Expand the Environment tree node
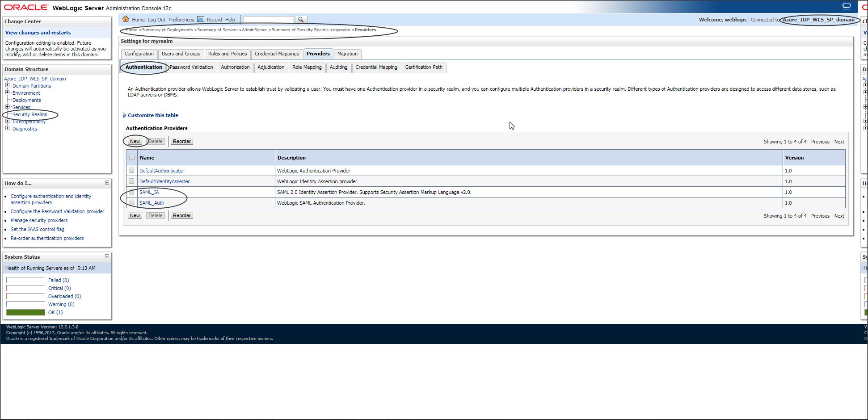This screenshot has height=420, width=868. point(7,92)
